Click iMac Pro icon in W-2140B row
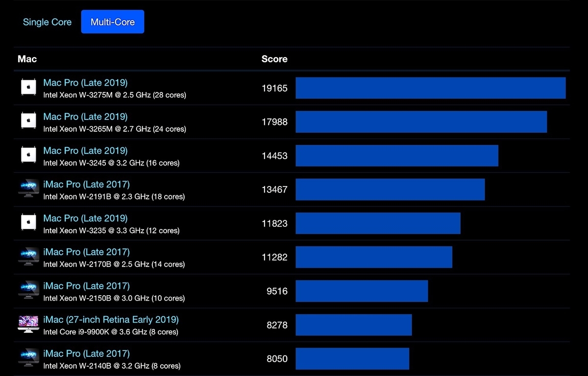This screenshot has width=588, height=376. (x=28, y=358)
